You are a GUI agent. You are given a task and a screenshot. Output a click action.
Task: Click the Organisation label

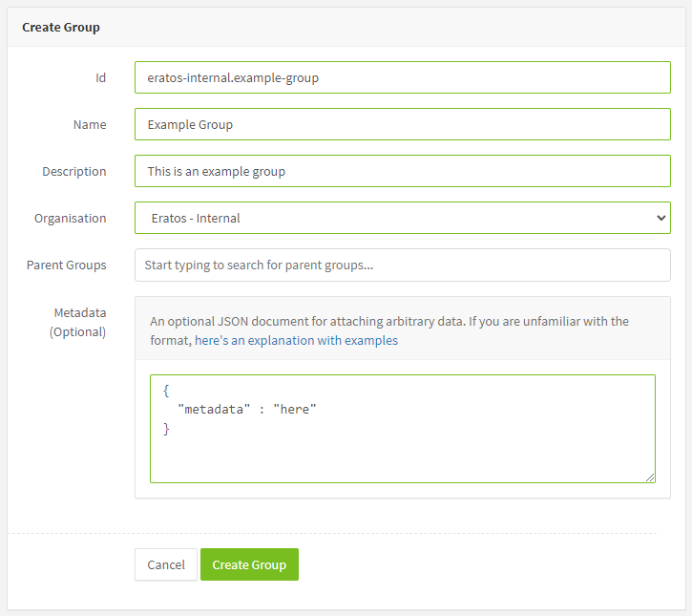coord(71,218)
